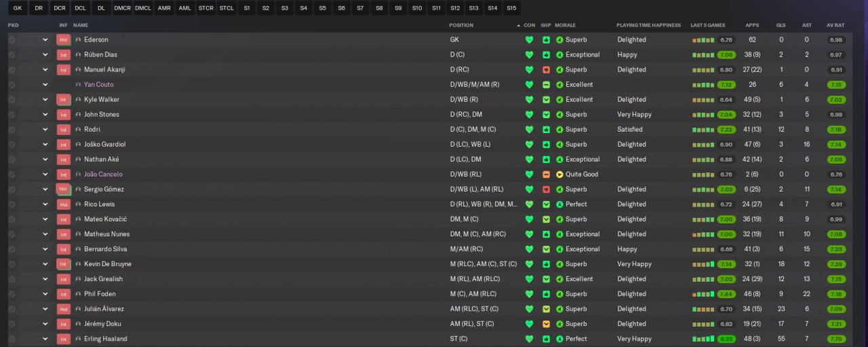Open position dropdown arrow for John Stones
The width and height of the screenshot is (868, 347).
click(x=45, y=115)
